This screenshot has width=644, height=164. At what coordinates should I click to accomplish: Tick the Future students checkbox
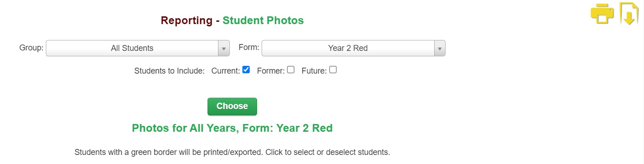tap(333, 70)
